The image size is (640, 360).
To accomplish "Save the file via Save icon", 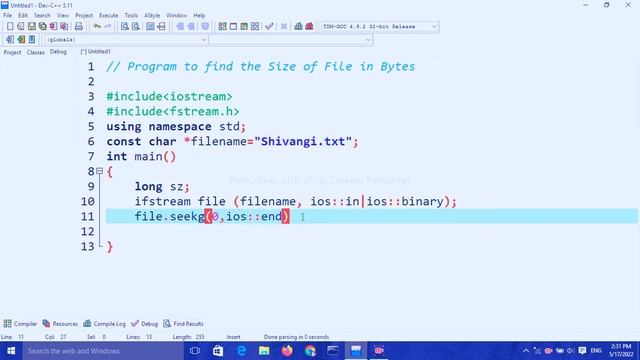I will (x=31, y=27).
